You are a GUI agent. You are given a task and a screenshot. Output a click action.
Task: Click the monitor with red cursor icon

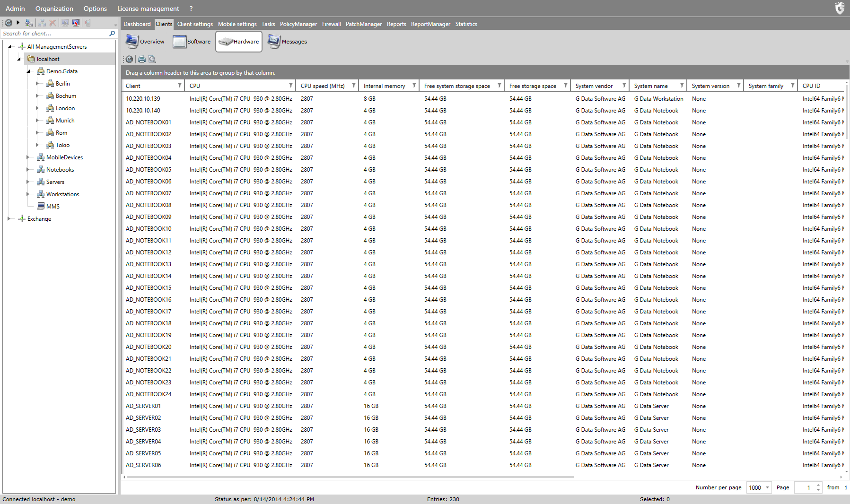pos(76,23)
